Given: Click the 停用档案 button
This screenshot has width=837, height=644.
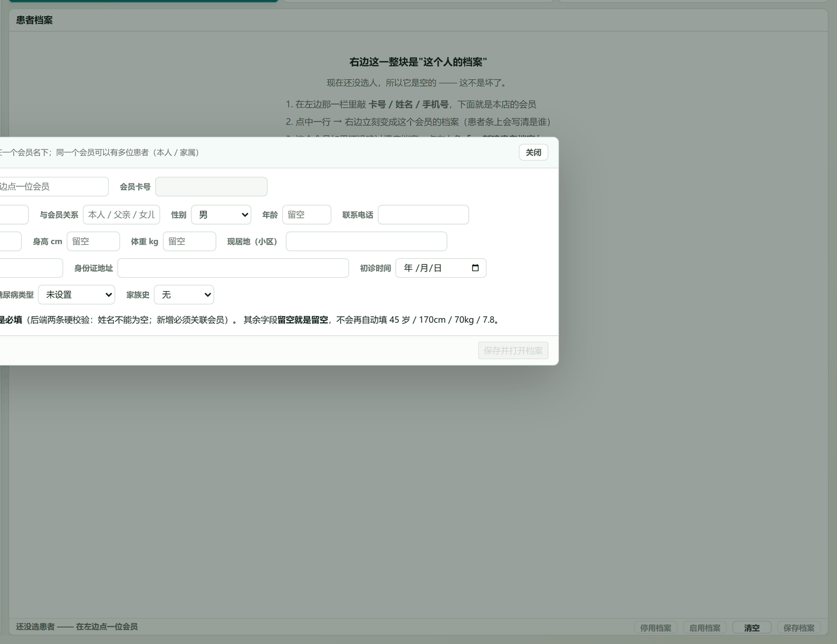Looking at the screenshot, I should pyautogui.click(x=656, y=628).
